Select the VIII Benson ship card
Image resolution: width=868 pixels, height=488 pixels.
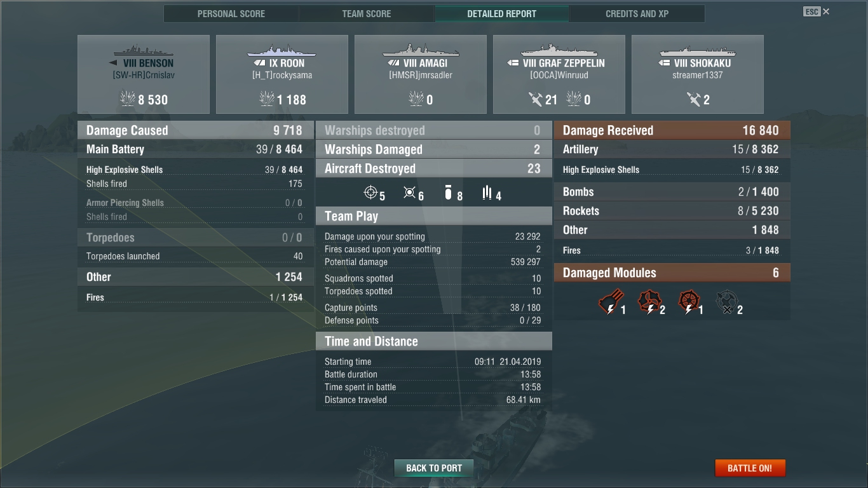coord(144,74)
